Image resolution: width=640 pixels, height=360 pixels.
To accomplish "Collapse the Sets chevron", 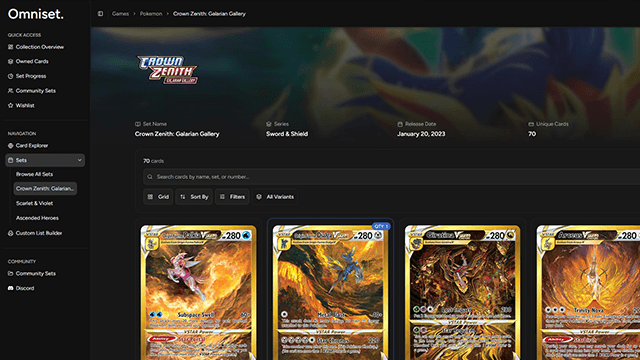I will click(x=80, y=160).
